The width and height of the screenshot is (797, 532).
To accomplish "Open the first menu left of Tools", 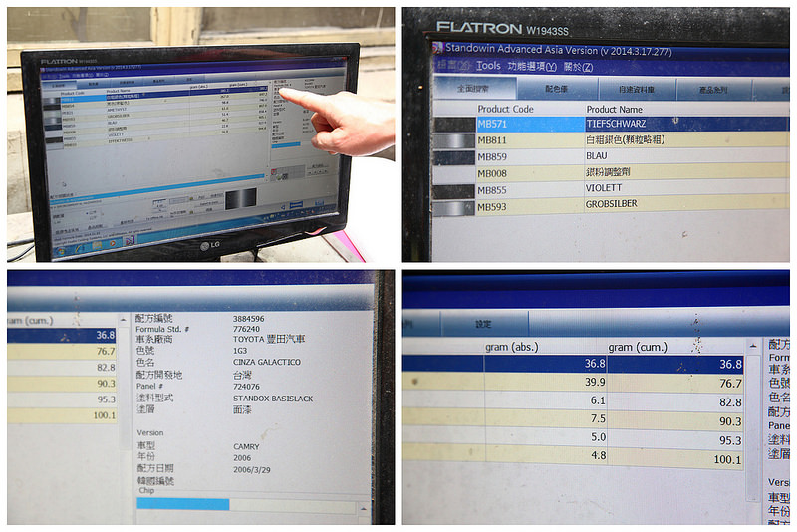I will click(453, 65).
